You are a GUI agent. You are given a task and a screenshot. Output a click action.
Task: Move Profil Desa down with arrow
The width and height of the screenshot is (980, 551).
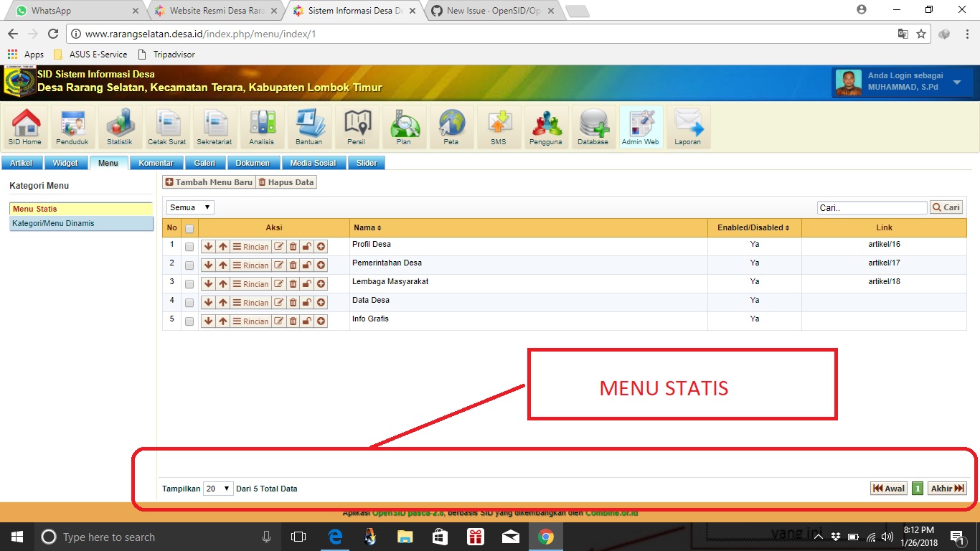pos(208,246)
